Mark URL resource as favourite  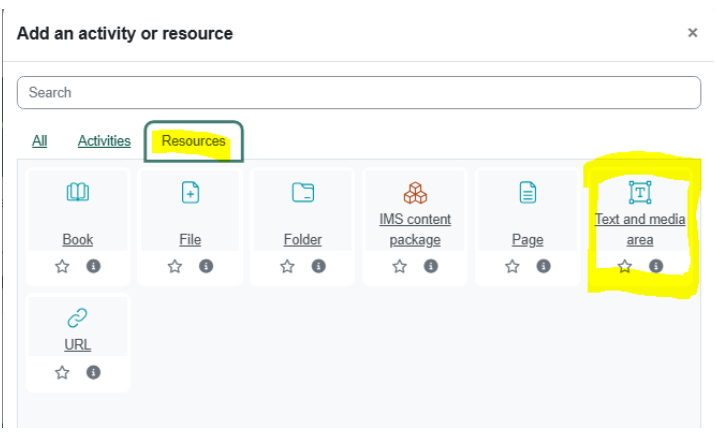point(62,372)
